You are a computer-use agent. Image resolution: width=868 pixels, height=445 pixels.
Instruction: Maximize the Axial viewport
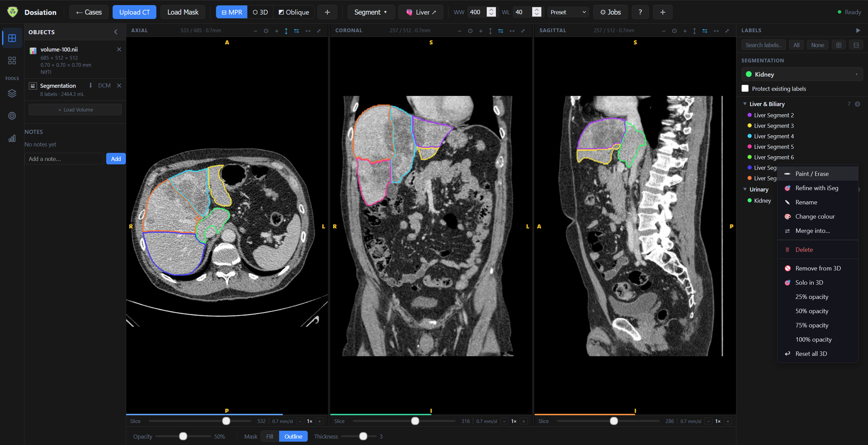click(319, 31)
